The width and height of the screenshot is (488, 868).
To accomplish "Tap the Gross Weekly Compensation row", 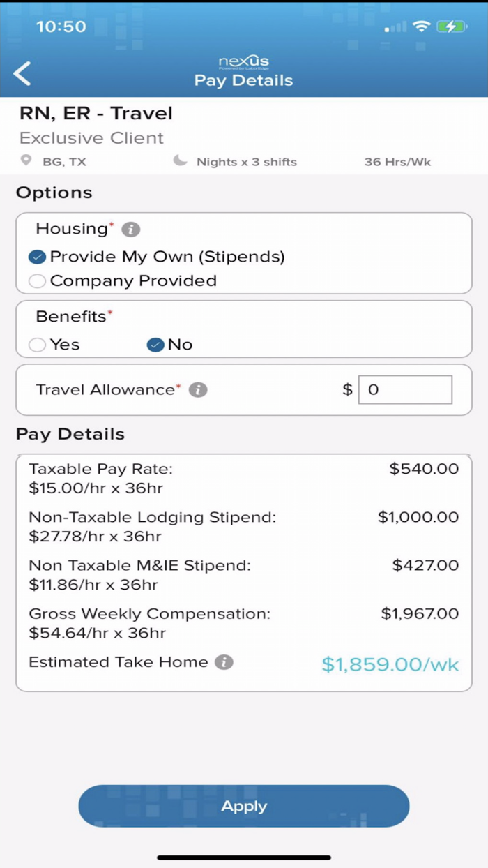I will (243, 624).
